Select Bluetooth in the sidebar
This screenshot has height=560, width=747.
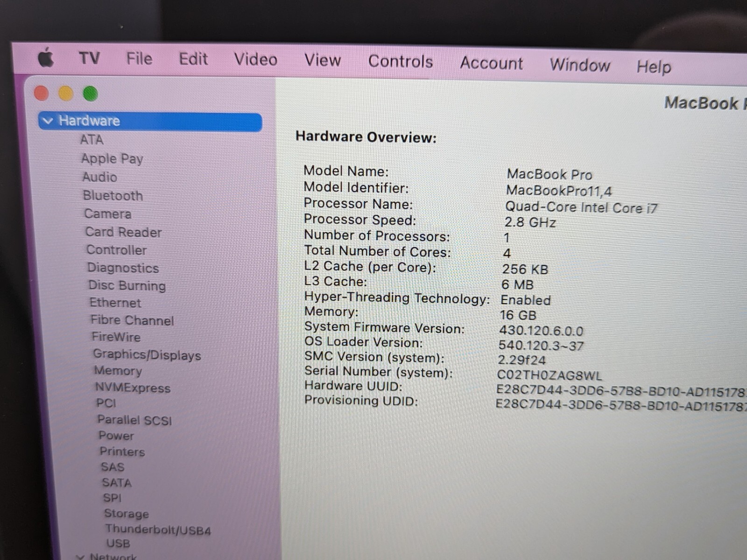(x=113, y=196)
